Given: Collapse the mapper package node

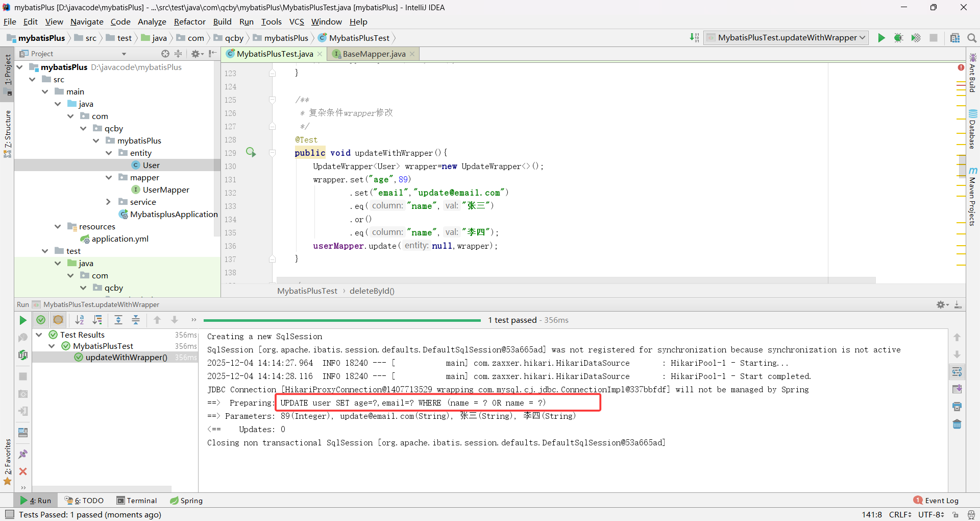Looking at the screenshot, I should click(x=109, y=177).
